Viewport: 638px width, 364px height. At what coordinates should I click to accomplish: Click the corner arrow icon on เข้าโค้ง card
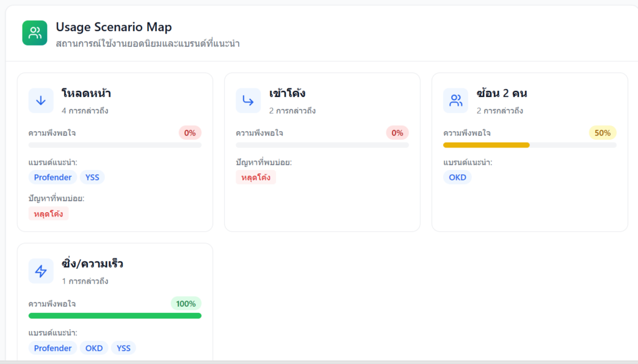tap(248, 101)
